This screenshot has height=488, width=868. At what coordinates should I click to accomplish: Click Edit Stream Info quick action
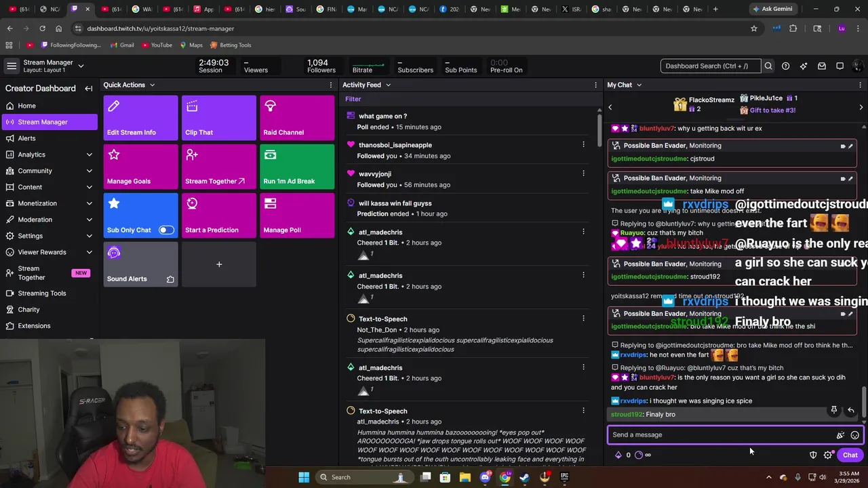click(x=140, y=118)
